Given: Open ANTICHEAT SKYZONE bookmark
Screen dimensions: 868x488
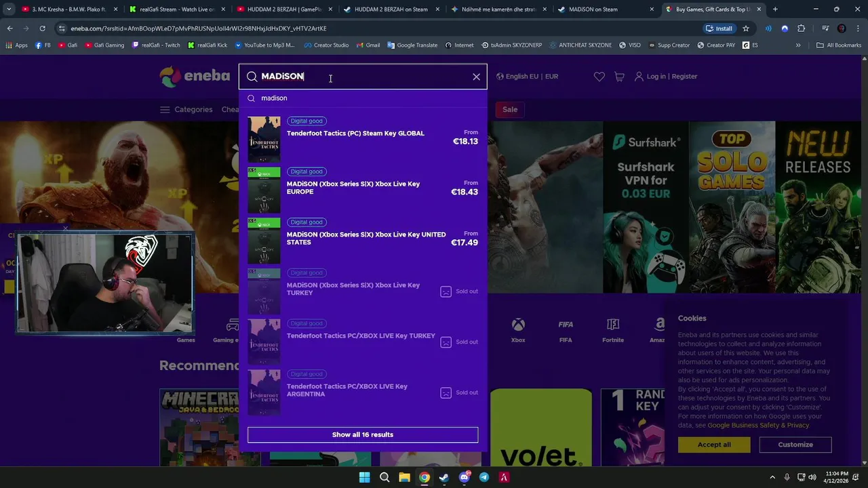Looking at the screenshot, I should point(579,45).
